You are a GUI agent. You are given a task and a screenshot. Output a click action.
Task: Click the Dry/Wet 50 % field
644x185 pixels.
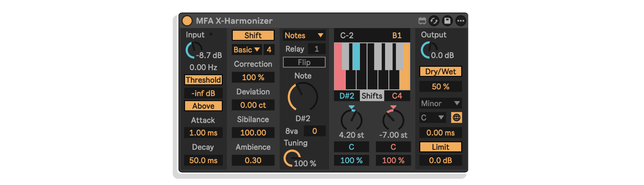pos(440,87)
